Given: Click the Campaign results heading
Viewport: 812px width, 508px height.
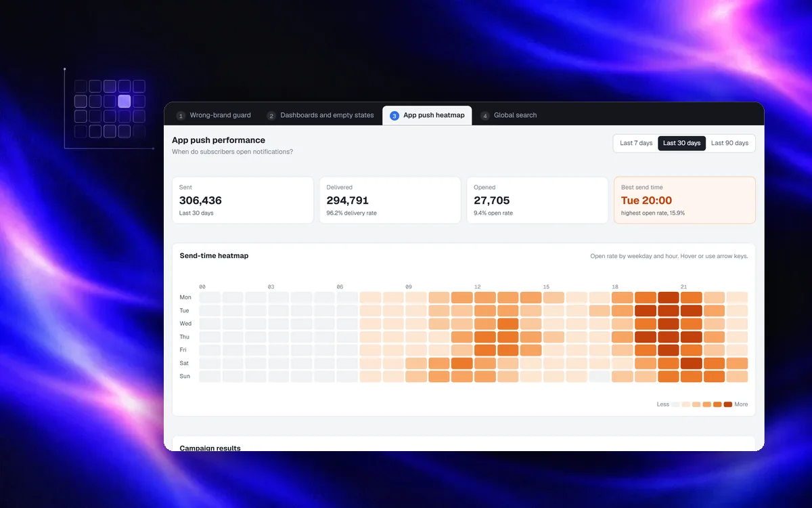Looking at the screenshot, I should point(210,448).
